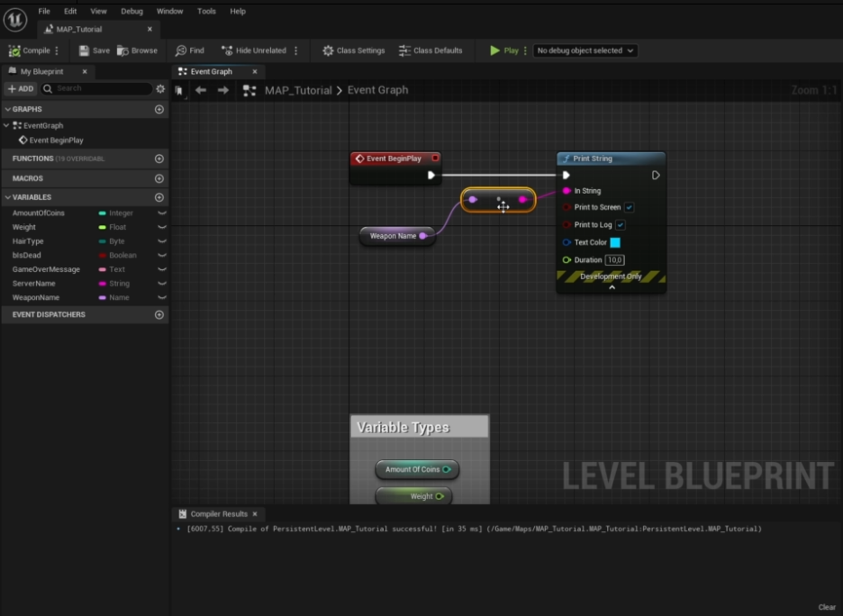Click the graph breadcrumb icon
Viewport: 843px width, 616px height.
pos(249,90)
